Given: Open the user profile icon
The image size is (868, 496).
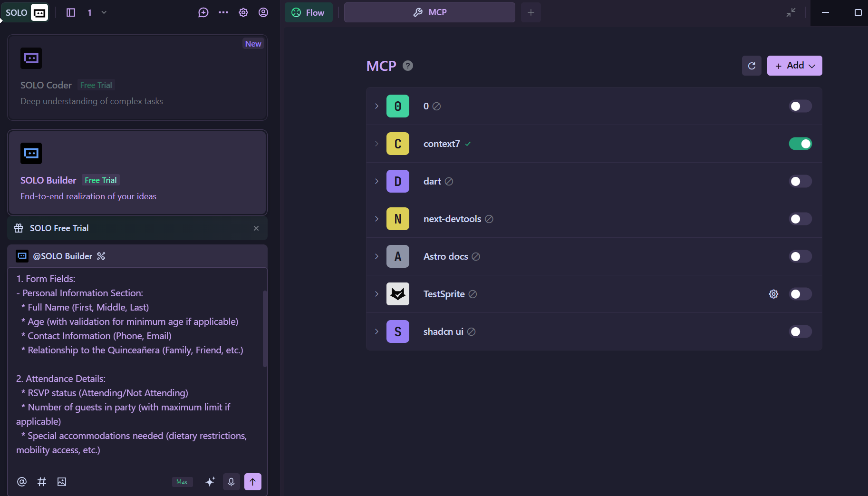Looking at the screenshot, I should pyautogui.click(x=263, y=13).
